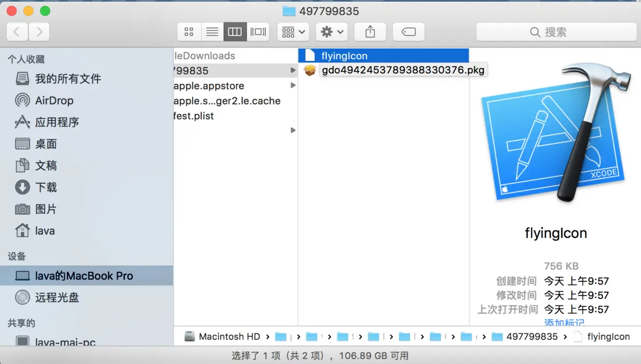Click the 文稿 documents icon
641x364 pixels.
[22, 165]
